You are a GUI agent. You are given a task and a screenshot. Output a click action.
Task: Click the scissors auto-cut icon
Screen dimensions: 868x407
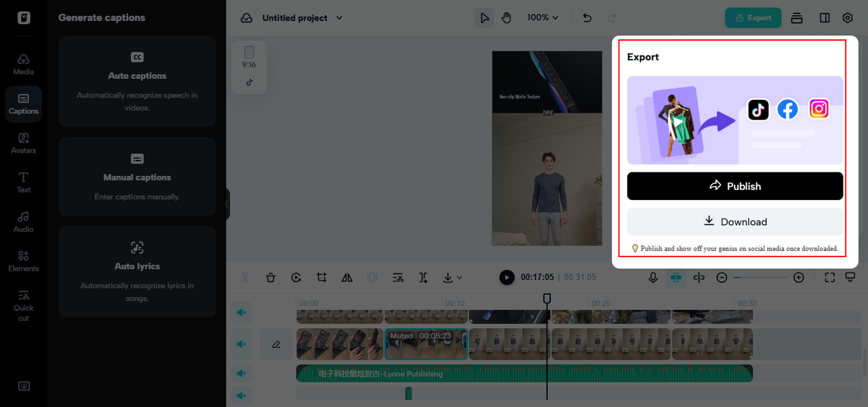point(398,277)
